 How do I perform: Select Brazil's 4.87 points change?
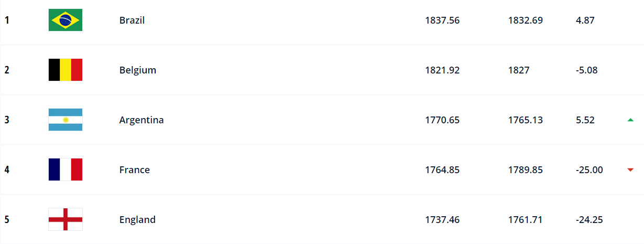(585, 20)
